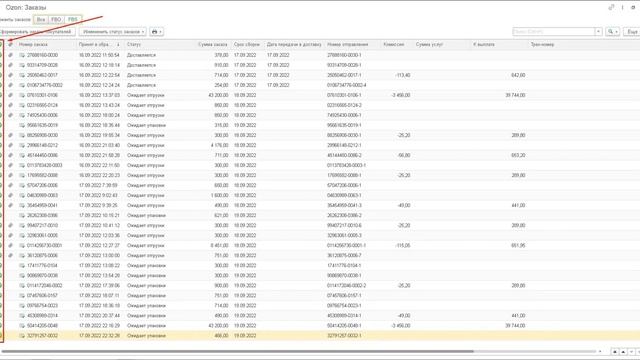Click the document icon in the 18:35:44 order row
Screen dimensions: 640x360
[22, 125]
